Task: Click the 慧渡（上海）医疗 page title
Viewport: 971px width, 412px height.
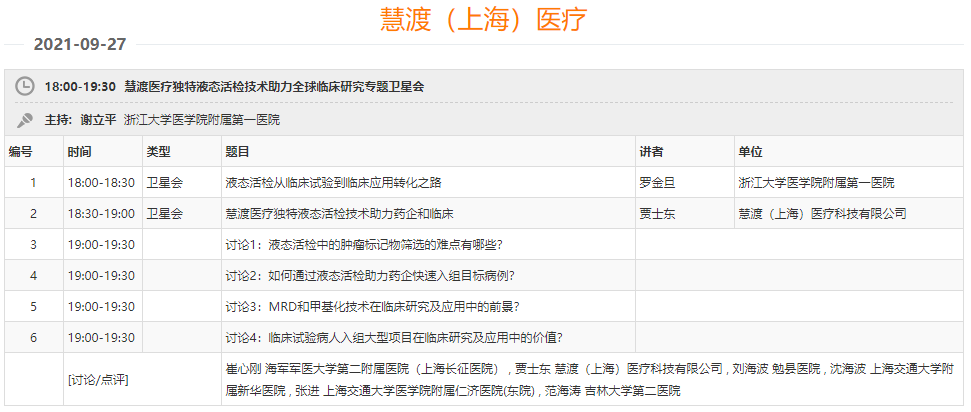Action: 484,19
